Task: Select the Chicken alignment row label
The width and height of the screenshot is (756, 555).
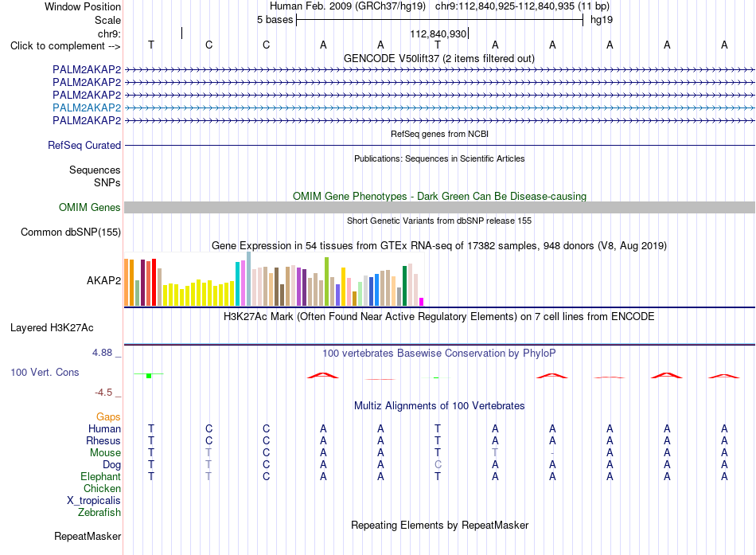Action: click(x=102, y=488)
